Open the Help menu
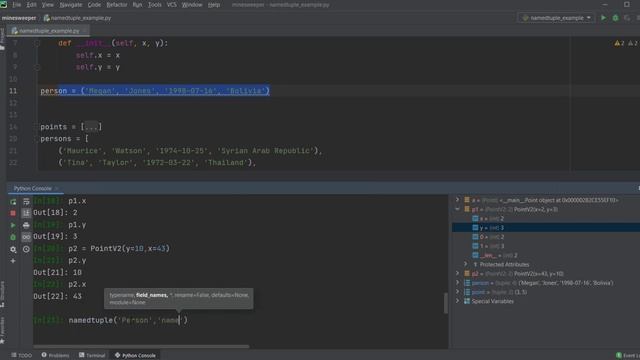Viewport: 640px width, 360px height. 214,5
